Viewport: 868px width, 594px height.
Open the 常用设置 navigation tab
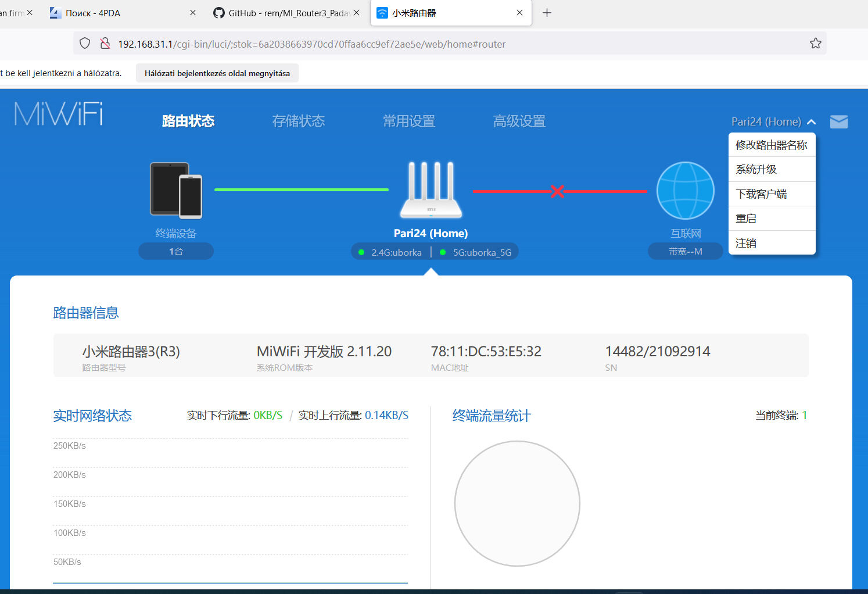coord(409,121)
